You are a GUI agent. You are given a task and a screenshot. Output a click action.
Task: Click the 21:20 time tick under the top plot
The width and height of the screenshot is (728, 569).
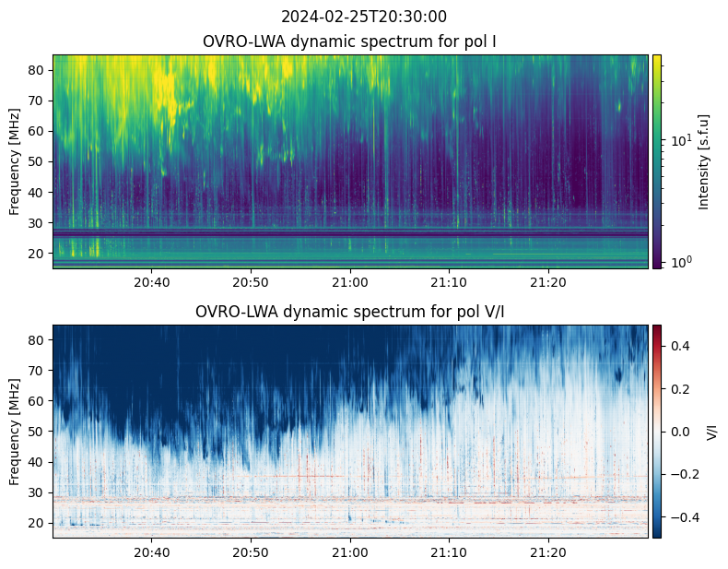[x=548, y=281]
